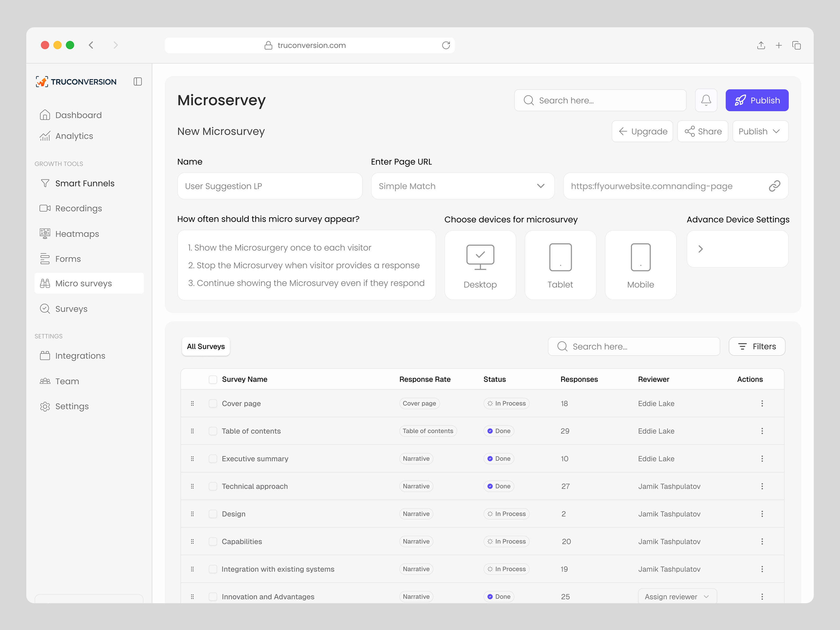The image size is (840, 630).
Task: Select the Tablet device card
Action: (x=560, y=265)
